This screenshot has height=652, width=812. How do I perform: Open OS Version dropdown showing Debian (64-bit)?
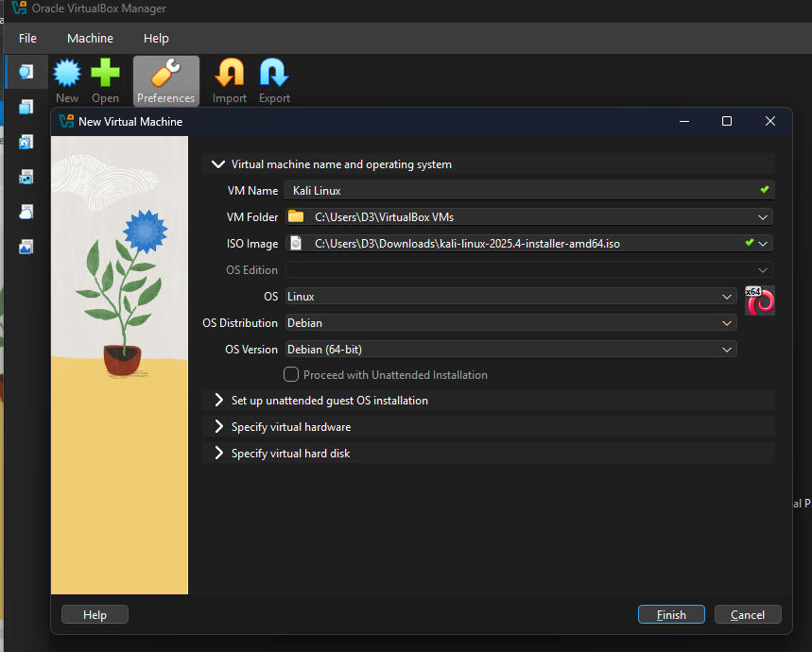click(x=511, y=350)
